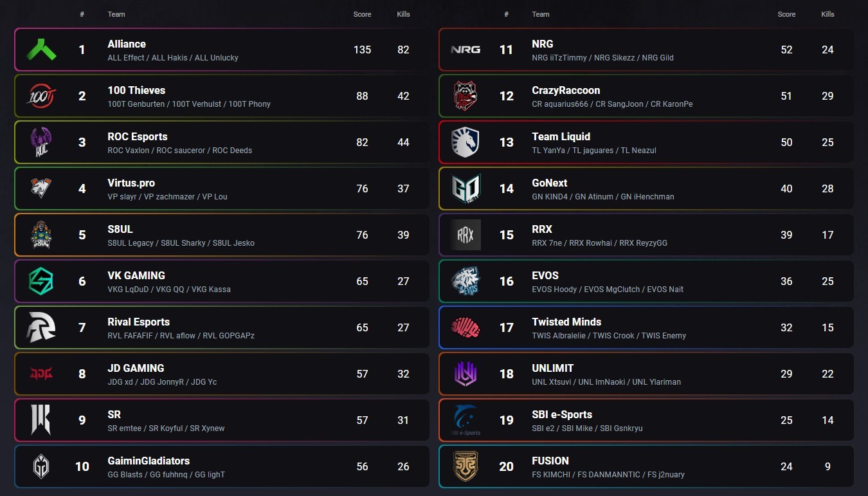The image size is (868, 496).
Task: Click the Rival Esports helmet logo
Action: coord(41,327)
